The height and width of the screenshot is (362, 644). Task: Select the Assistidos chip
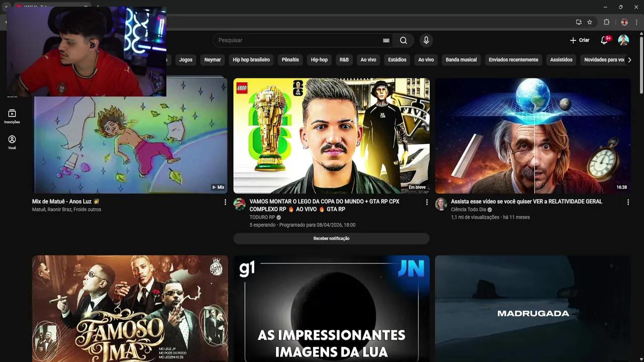click(561, 60)
